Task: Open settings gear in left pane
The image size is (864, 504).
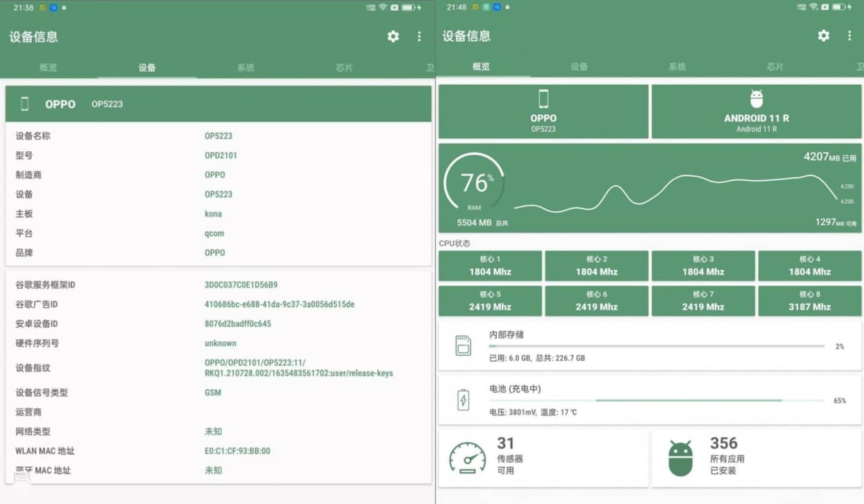Action: (x=393, y=36)
